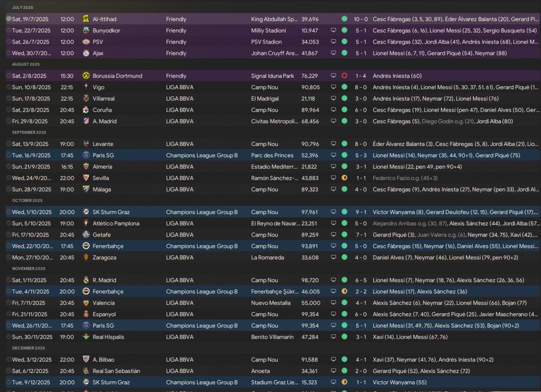The height and width of the screenshot is (392, 541).
Task: Toggle the select circle on the Levante fixture
Action: click(x=9, y=144)
